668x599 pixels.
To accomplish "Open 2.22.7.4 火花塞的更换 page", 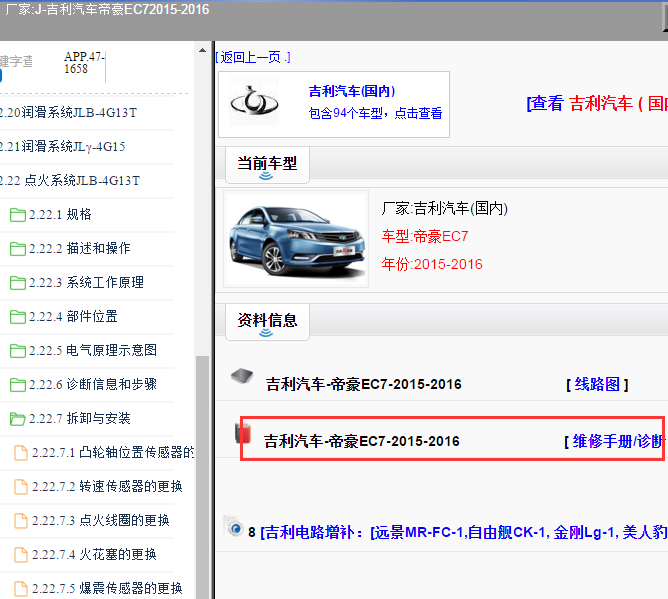I will [94, 555].
